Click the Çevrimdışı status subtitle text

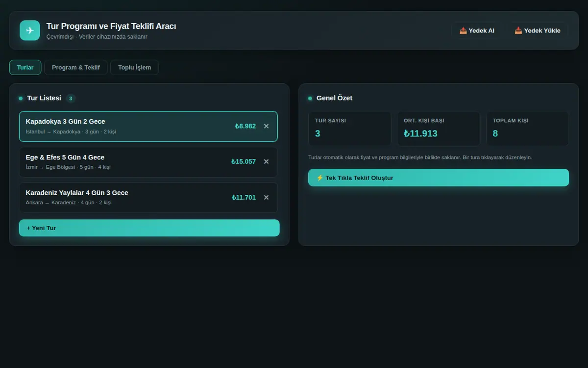click(x=97, y=37)
